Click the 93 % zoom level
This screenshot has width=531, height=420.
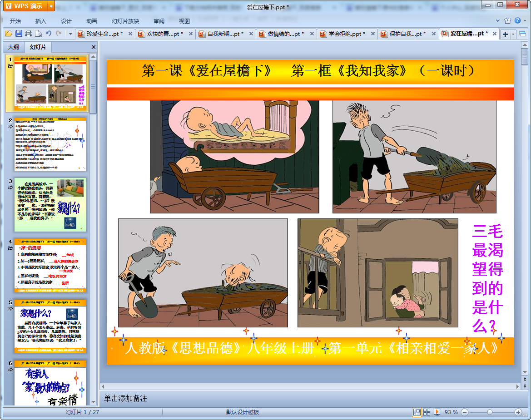click(451, 412)
